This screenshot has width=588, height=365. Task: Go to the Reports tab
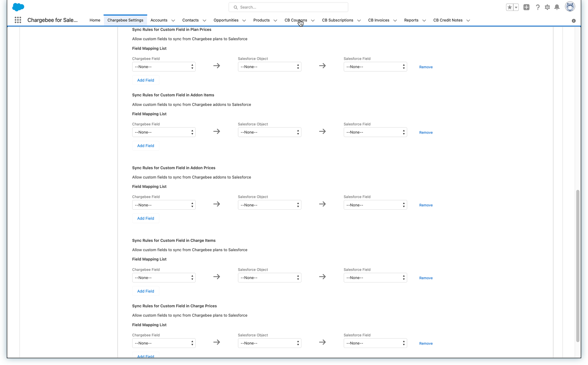(x=411, y=20)
